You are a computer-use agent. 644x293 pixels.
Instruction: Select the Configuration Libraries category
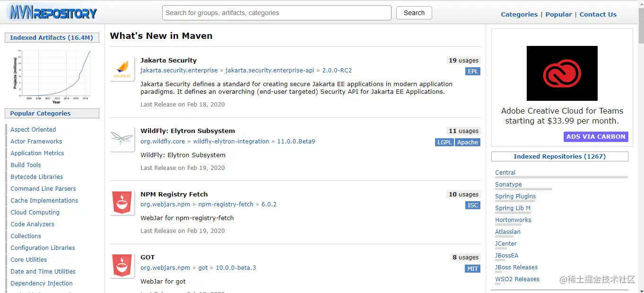pyautogui.click(x=43, y=248)
